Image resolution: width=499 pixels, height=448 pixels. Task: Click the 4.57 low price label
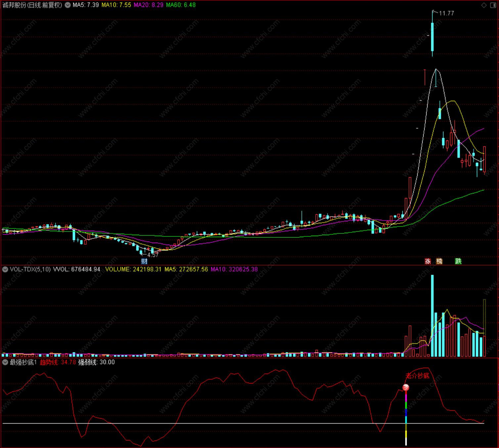click(x=153, y=255)
